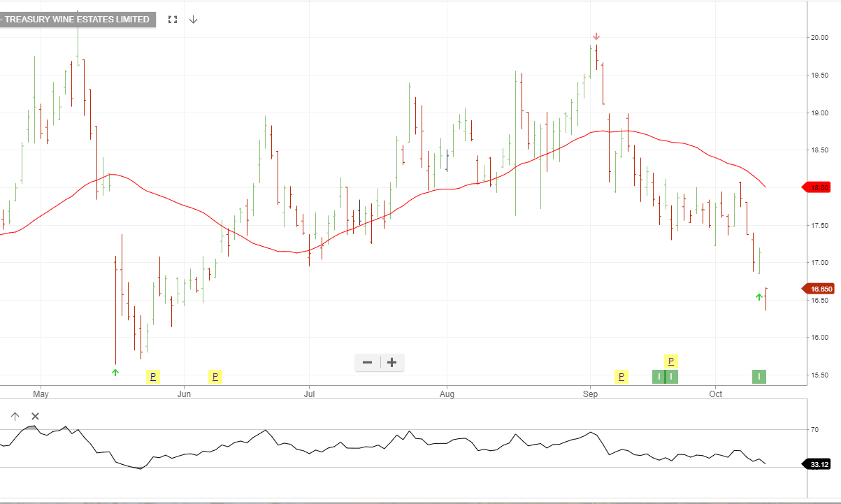Open the P marker in late May

[x=153, y=377]
